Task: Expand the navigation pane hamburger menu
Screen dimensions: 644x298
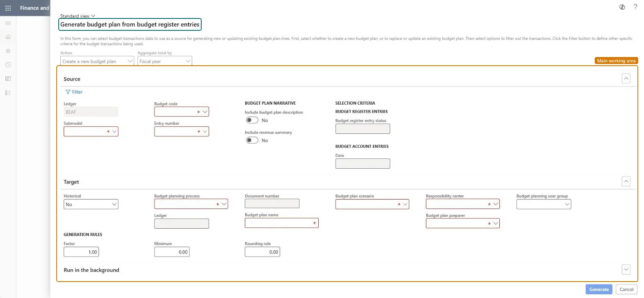Action: tap(8, 23)
